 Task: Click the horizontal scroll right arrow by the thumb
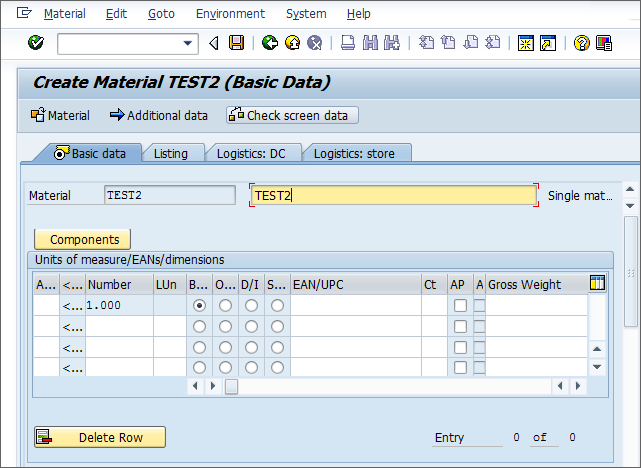pos(213,386)
